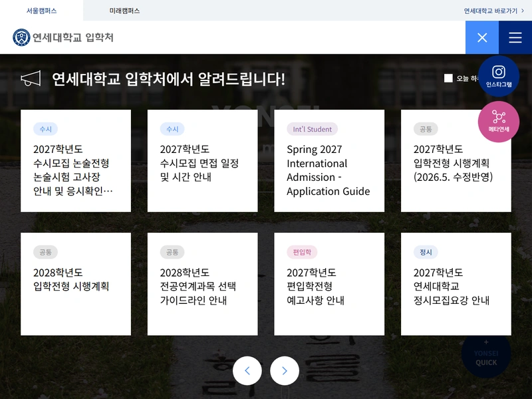Open the 2028학년도 입학전형 시행계획 card
This screenshot has height=399, width=532.
[x=76, y=284]
